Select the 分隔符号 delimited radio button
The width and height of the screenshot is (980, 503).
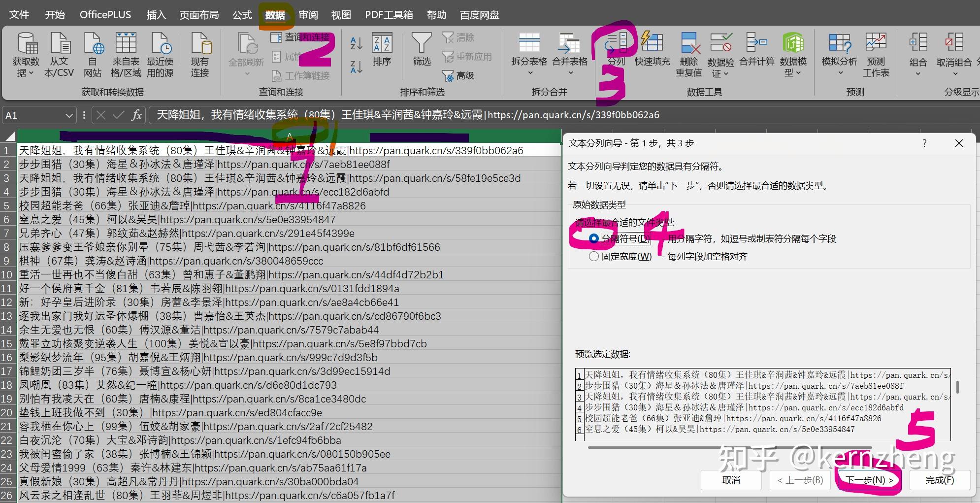594,238
